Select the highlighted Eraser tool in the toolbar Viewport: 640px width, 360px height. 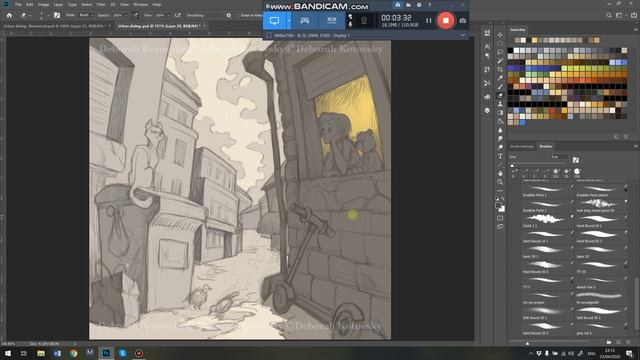point(500,95)
